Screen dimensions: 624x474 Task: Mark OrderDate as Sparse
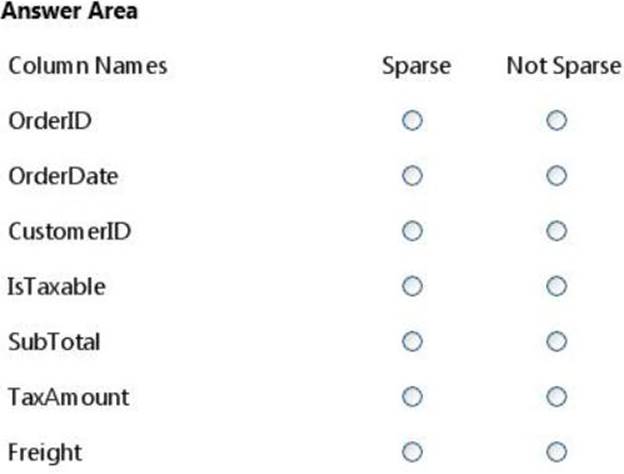(412, 176)
